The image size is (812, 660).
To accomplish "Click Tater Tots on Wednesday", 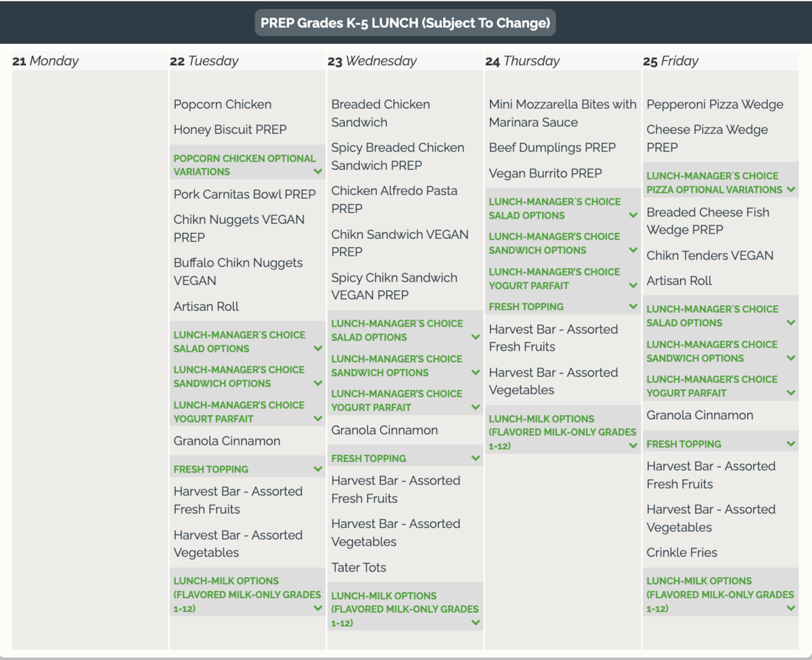I will click(359, 567).
